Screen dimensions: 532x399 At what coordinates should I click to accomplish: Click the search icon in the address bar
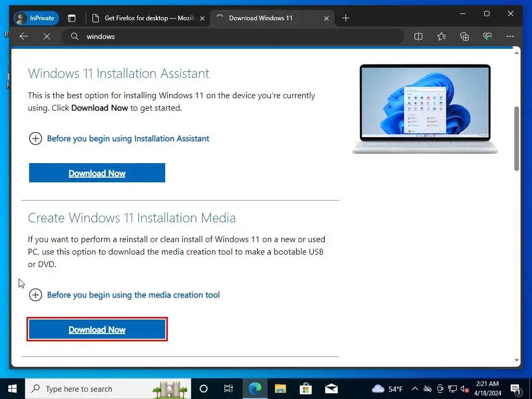(75, 36)
